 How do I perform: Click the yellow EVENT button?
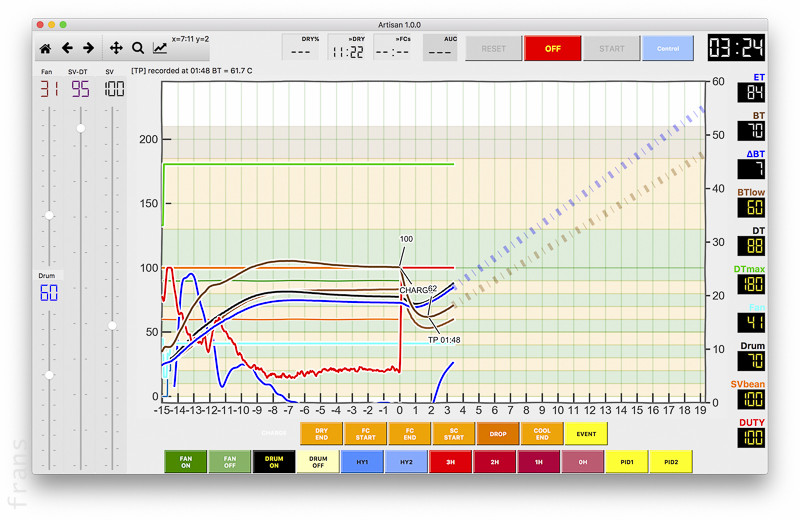tap(586, 433)
